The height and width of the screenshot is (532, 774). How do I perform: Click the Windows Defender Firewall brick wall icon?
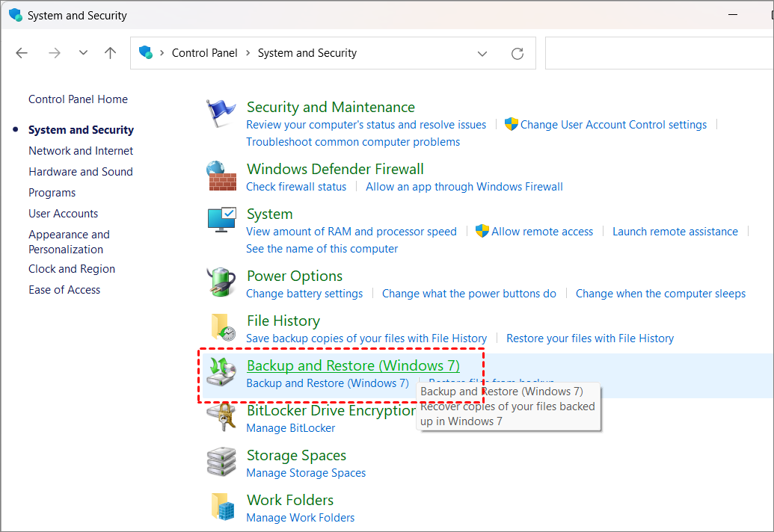221,177
